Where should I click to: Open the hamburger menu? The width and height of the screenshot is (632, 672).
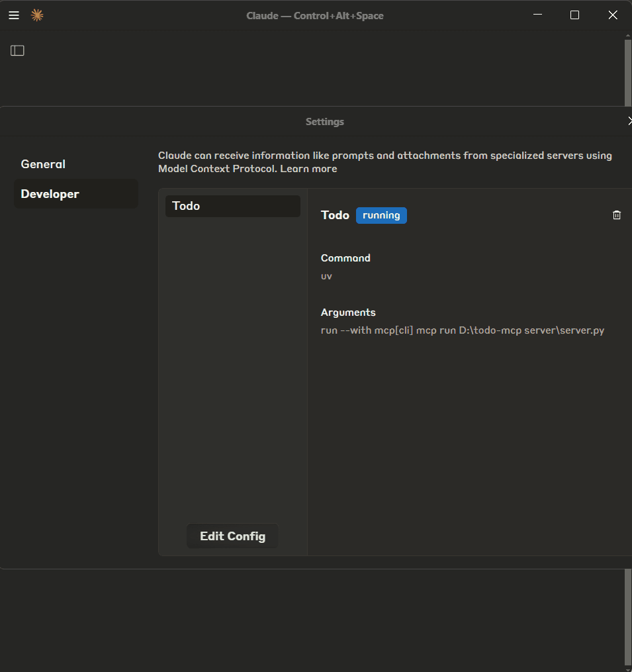pos(14,15)
